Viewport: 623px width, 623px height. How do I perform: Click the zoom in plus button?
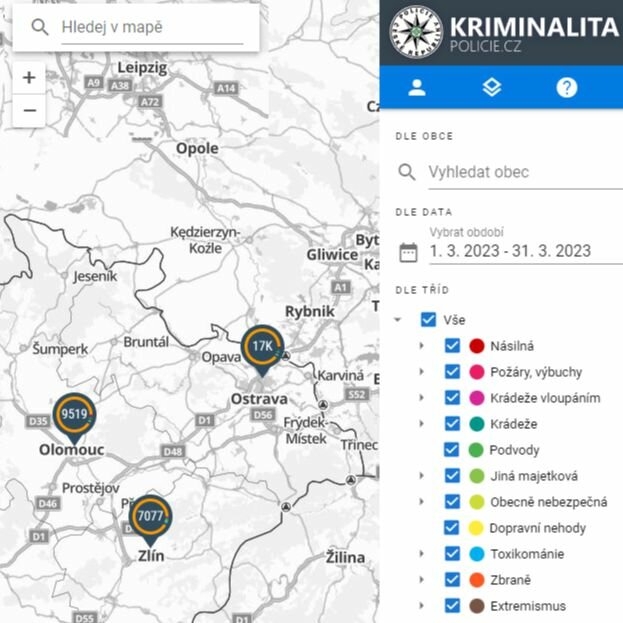click(29, 77)
